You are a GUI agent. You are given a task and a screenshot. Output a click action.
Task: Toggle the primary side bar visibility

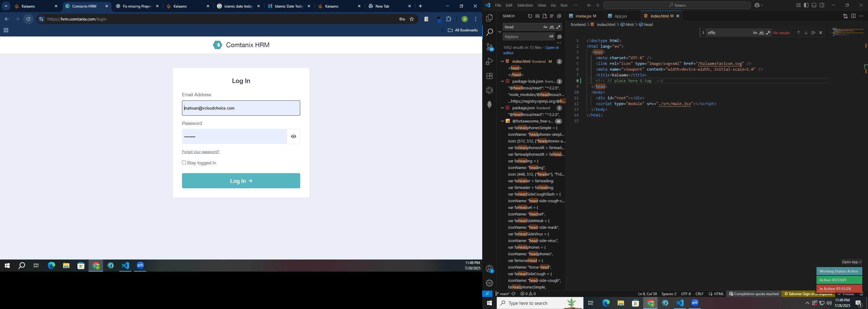click(806, 5)
